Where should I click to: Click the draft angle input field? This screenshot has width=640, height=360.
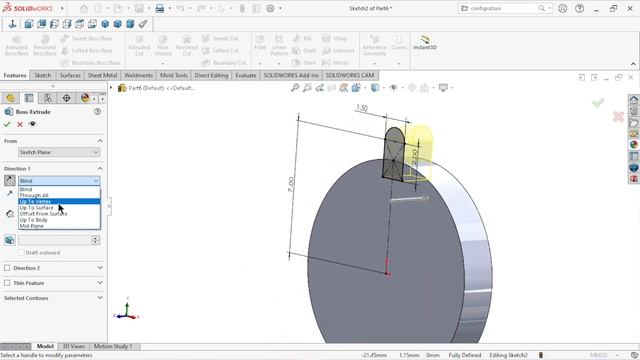(x=55, y=240)
